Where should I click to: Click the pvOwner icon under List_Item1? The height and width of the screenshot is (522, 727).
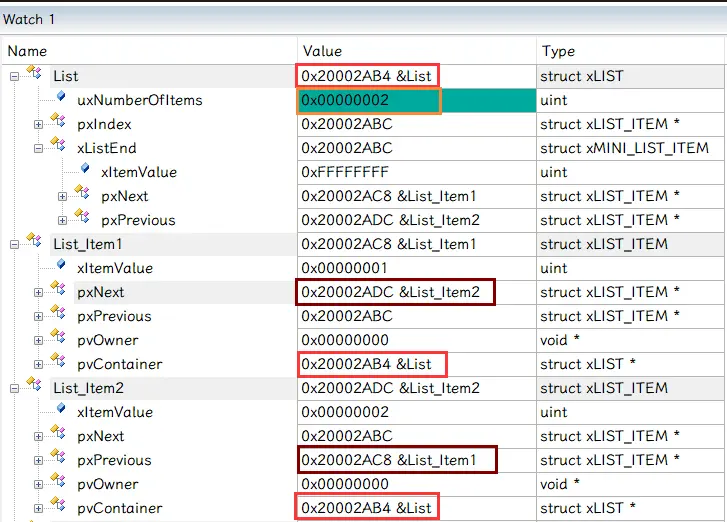58,339
